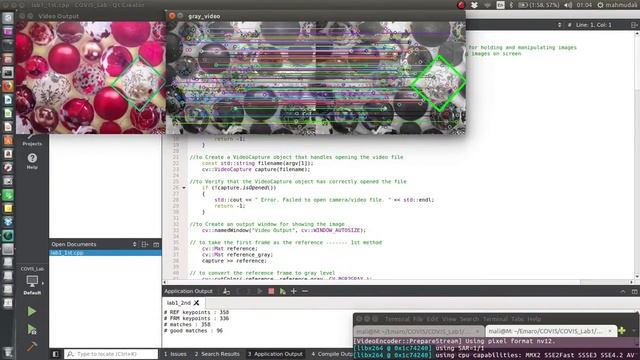
Task: Close the lab1_2nd output tab
Action: 196,303
